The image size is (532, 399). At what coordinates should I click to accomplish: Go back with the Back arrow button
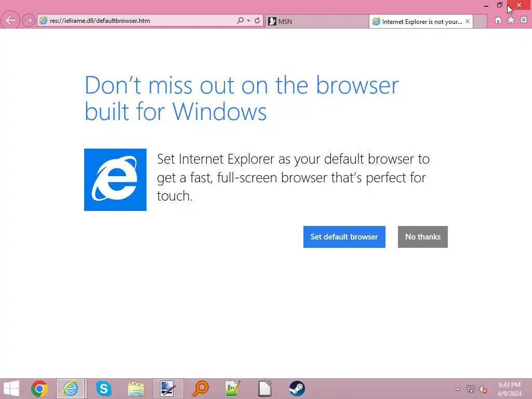[10, 20]
